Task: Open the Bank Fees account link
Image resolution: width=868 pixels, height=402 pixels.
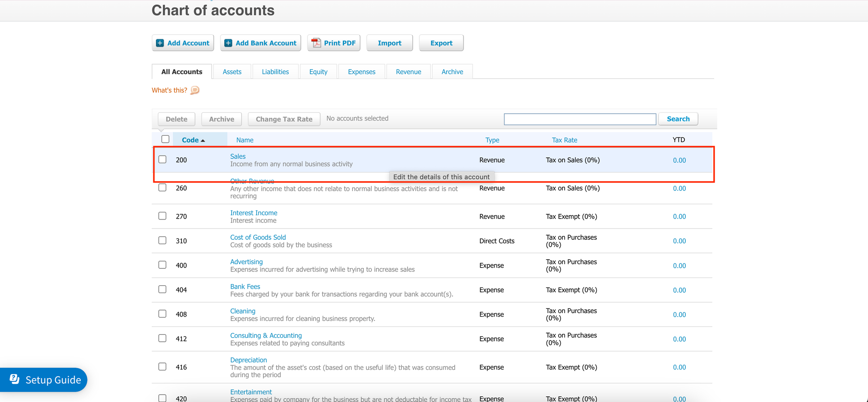Action: click(x=245, y=287)
